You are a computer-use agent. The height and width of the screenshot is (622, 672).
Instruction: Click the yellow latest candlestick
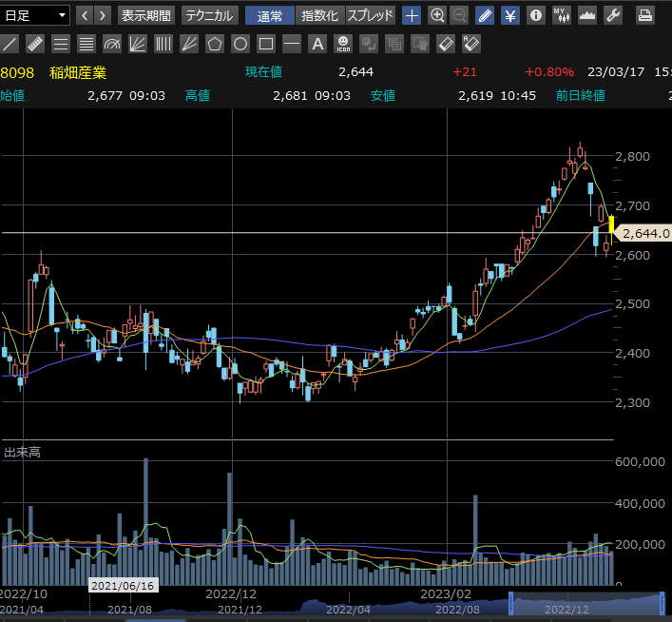(x=611, y=224)
